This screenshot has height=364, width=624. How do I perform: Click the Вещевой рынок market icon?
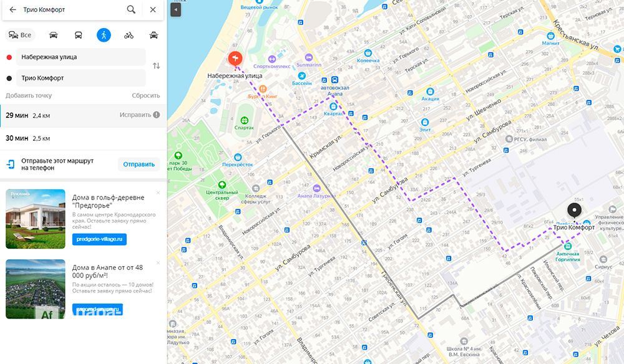259,2
